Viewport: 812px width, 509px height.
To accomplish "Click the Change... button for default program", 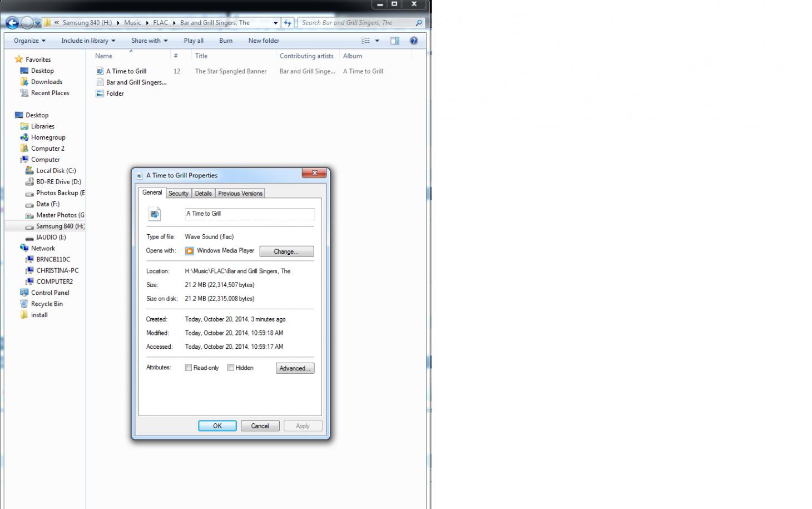I will point(286,251).
